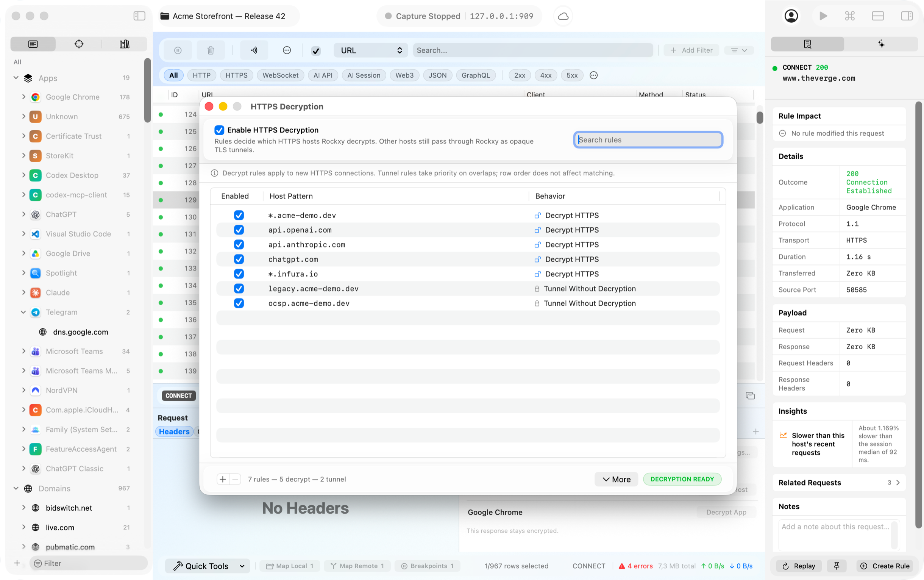Click the Create Rule button
The height and width of the screenshot is (580, 924).
point(885,566)
